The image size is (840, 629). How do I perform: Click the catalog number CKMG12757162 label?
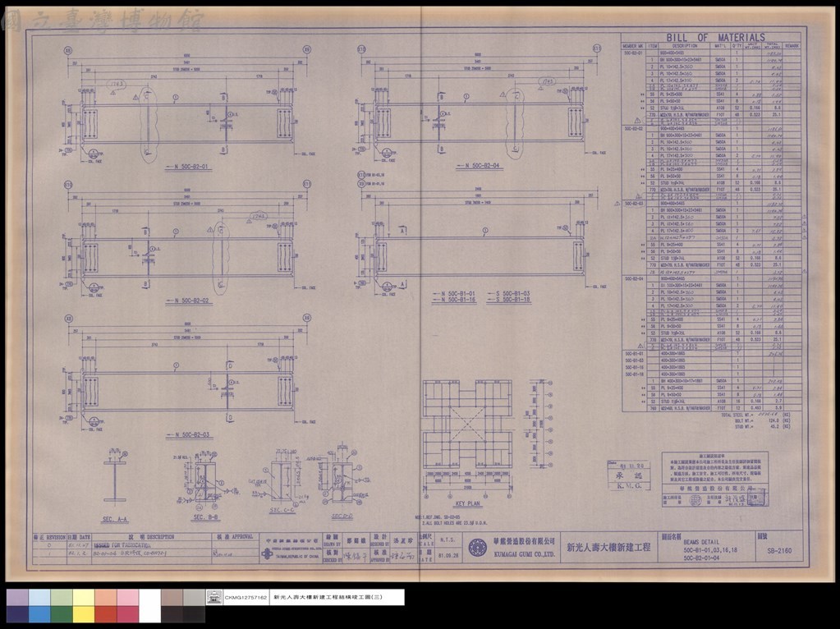[x=246, y=597]
